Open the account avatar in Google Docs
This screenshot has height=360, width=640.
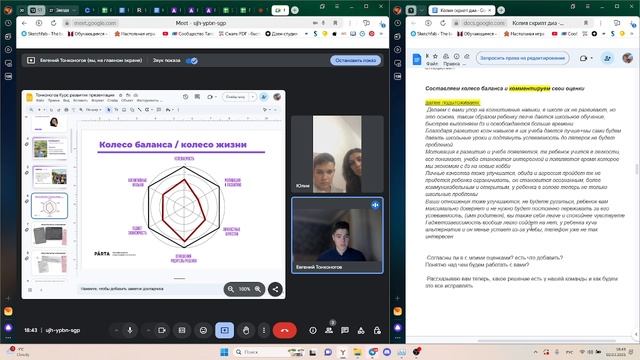click(x=627, y=58)
